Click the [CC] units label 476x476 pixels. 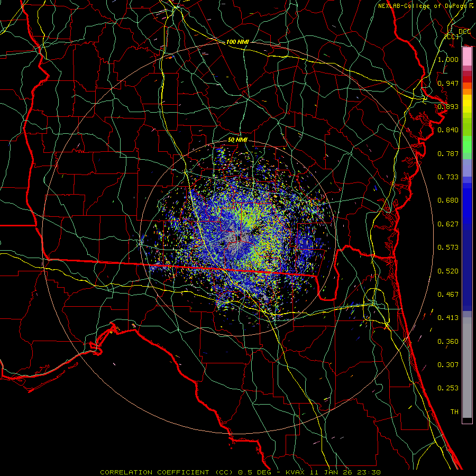(452, 36)
